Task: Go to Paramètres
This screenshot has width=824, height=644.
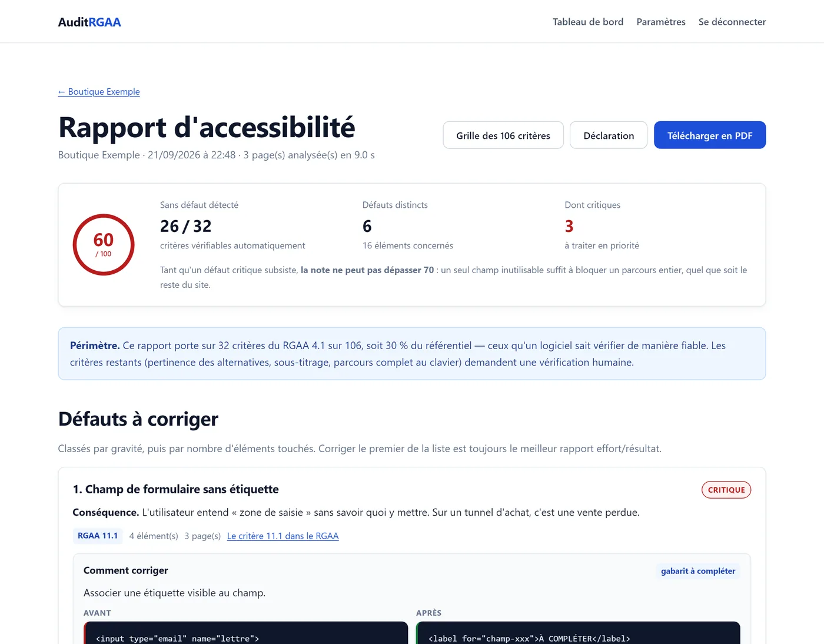Action: coord(661,22)
